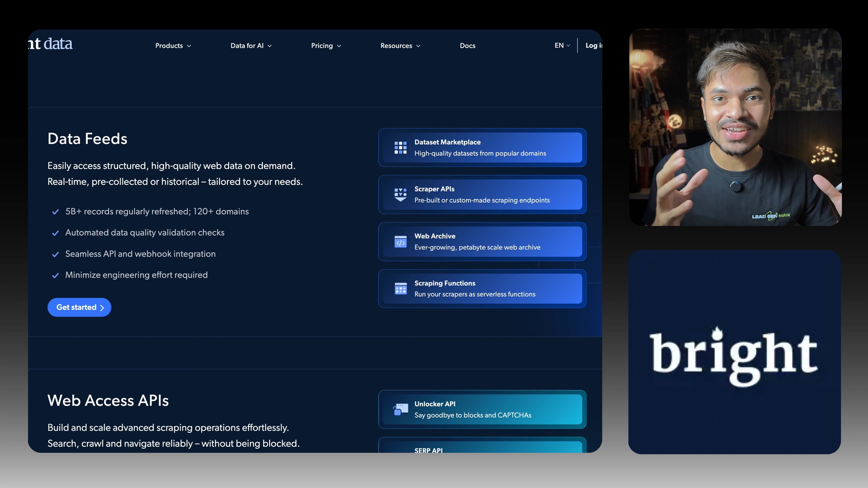Click the Scraping Functions icon
The width and height of the screenshot is (868, 488).
(400, 288)
